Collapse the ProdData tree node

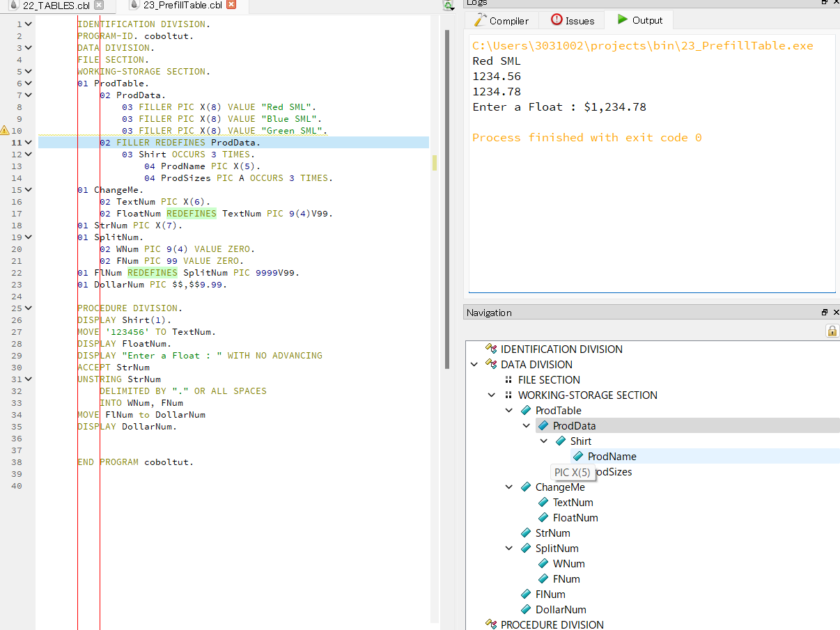pos(527,425)
